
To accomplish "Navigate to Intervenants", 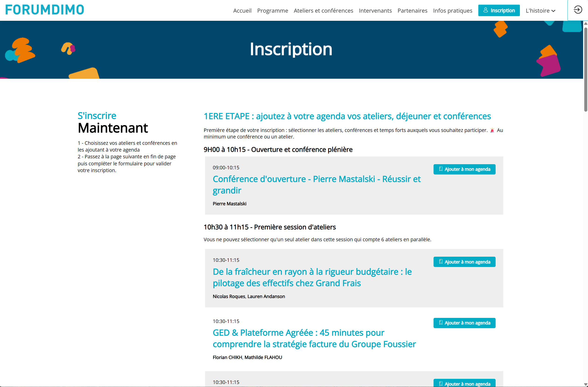I will pyautogui.click(x=375, y=11).
